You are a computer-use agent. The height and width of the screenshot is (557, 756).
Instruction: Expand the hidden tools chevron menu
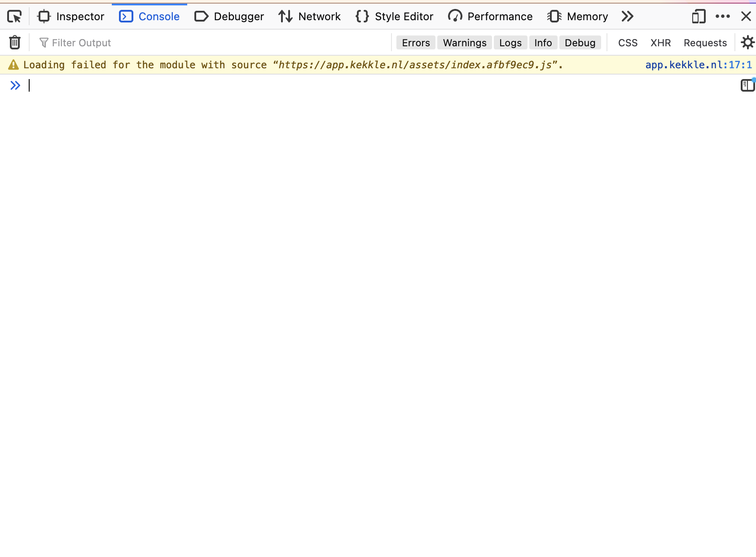tap(627, 16)
